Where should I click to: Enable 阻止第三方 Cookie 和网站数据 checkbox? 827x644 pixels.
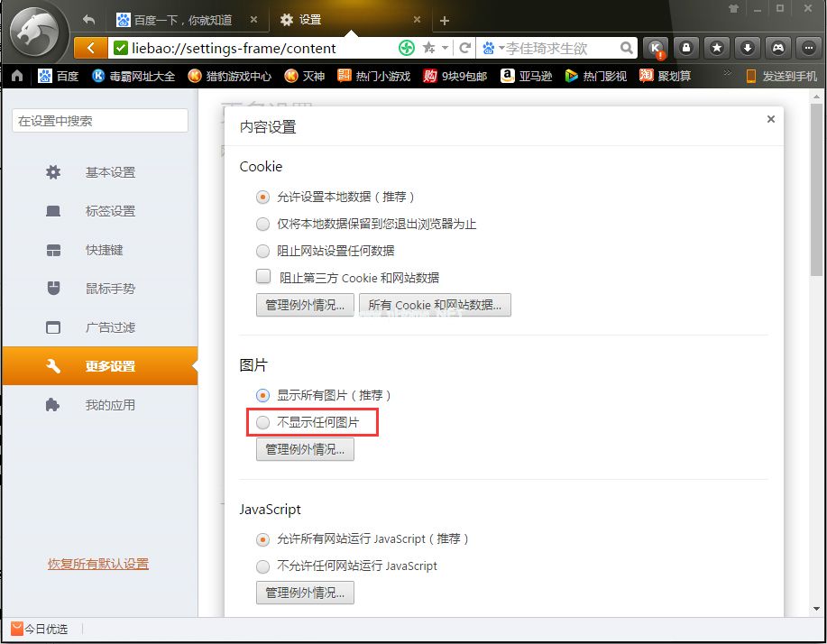(x=262, y=277)
